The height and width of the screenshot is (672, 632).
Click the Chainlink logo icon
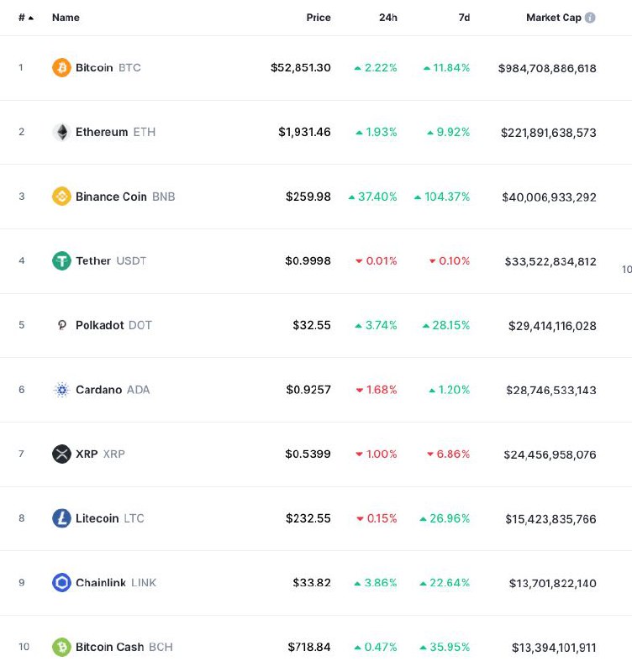point(61,583)
